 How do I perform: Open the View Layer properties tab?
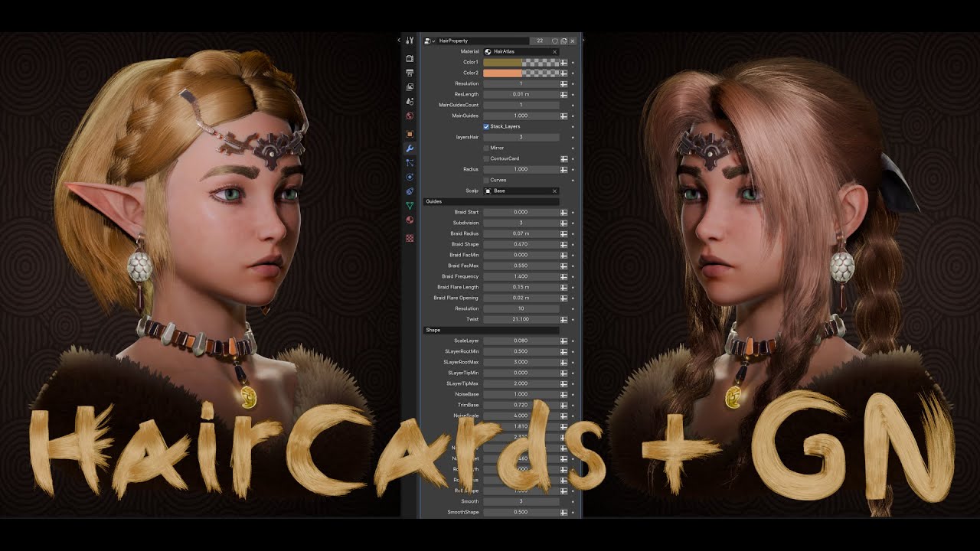(x=410, y=86)
